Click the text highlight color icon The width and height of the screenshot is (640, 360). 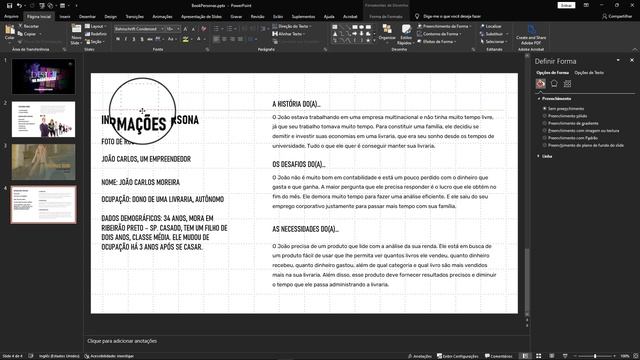(186, 39)
